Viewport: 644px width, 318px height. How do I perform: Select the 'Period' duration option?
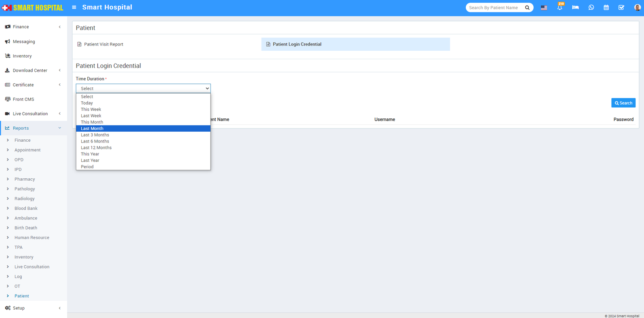point(87,167)
